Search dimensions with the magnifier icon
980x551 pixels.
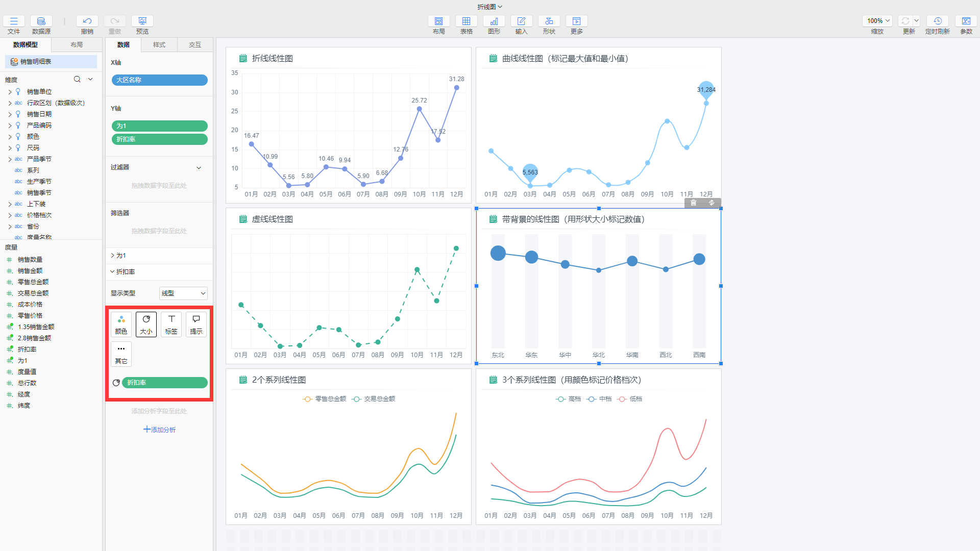77,79
